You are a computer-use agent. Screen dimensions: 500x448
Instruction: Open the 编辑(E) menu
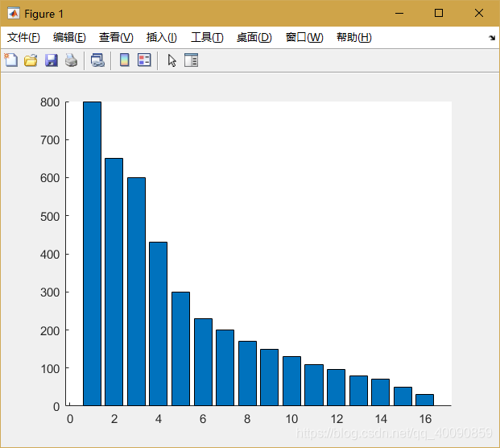[x=69, y=37]
